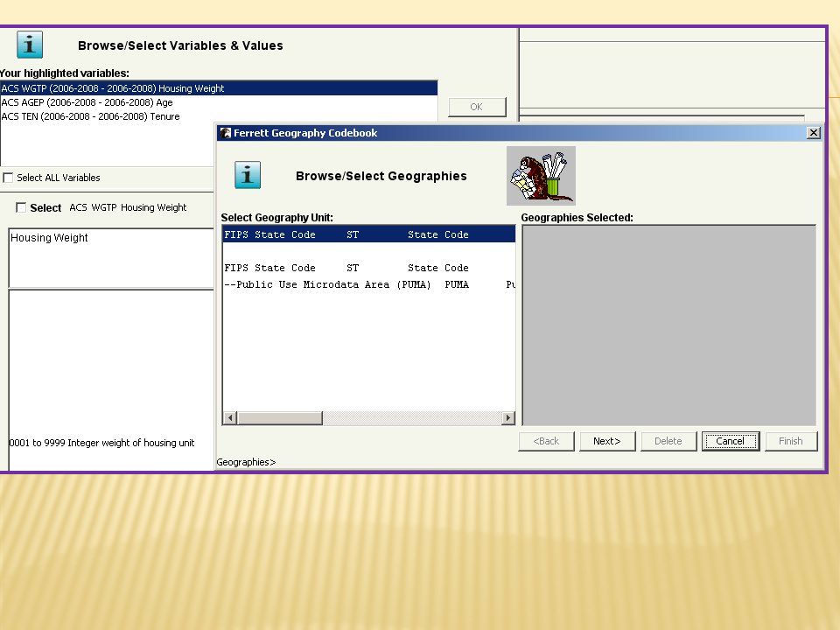Click the Geographies> breadcrumb text
The height and width of the screenshot is (630, 840).
click(x=246, y=462)
